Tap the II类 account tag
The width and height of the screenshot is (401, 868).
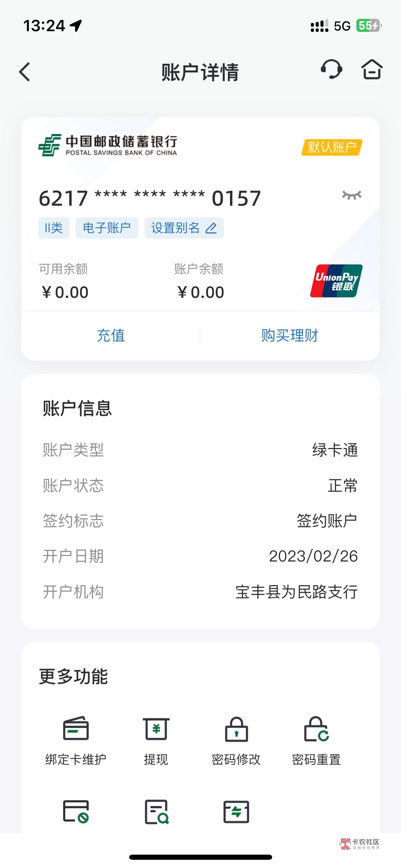pos(54,228)
